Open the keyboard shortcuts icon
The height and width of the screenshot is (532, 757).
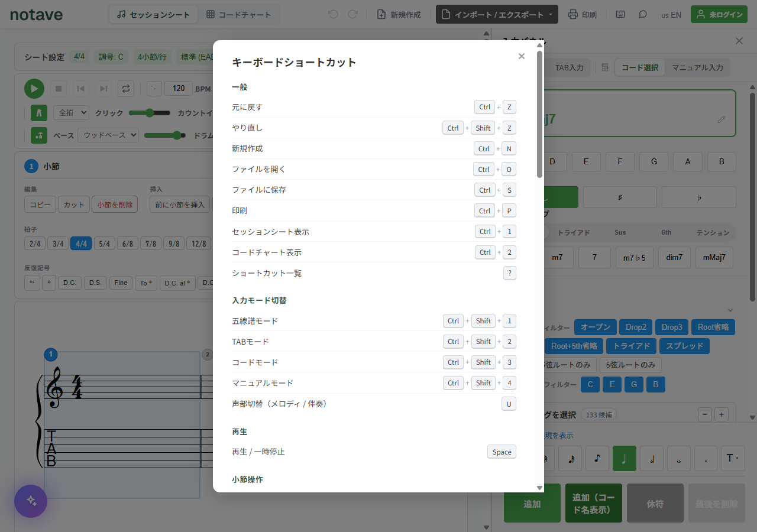(x=620, y=14)
